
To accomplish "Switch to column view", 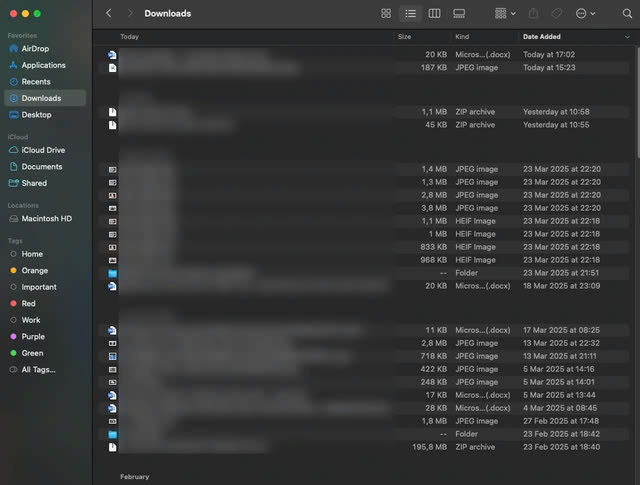I will click(x=434, y=14).
